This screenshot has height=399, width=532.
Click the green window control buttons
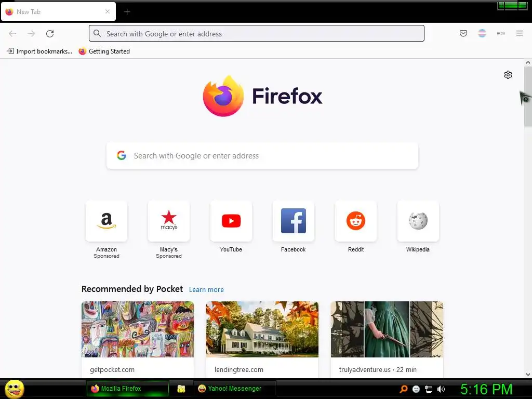pyautogui.click(x=512, y=5)
